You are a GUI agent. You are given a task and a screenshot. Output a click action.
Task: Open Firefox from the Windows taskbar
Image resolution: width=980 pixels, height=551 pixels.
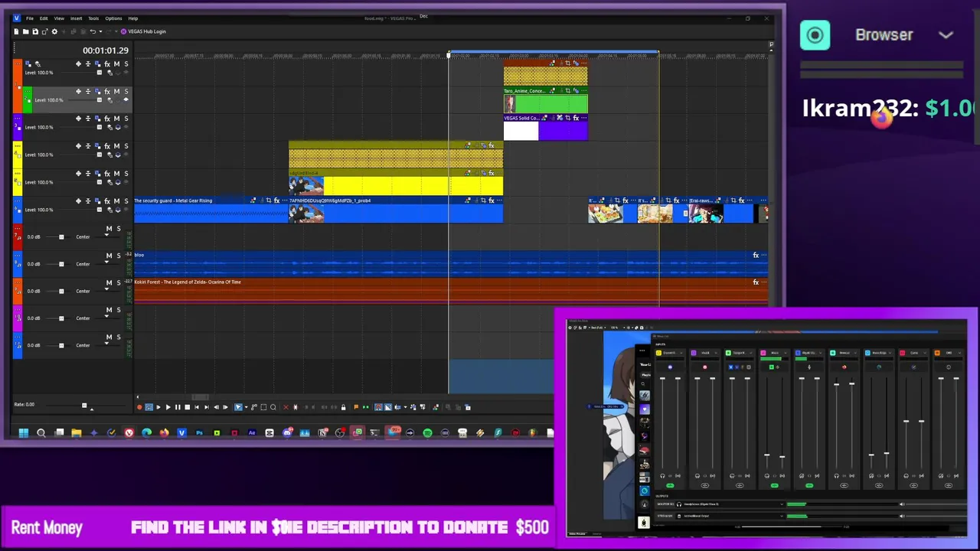coord(165,433)
